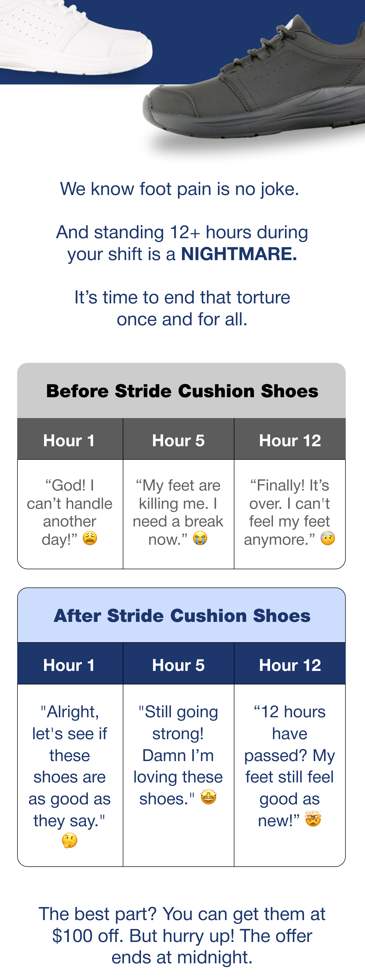Click the '12 hours have passed?' quote cell

[290, 775]
